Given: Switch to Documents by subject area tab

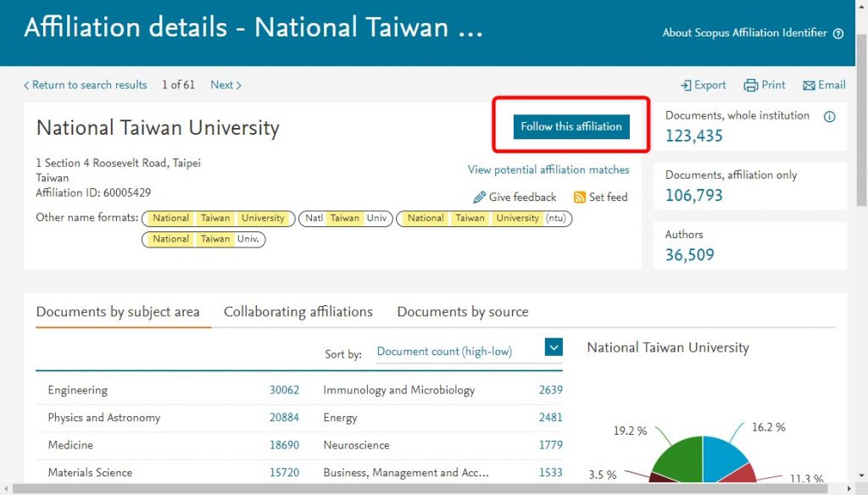Looking at the screenshot, I should [118, 312].
